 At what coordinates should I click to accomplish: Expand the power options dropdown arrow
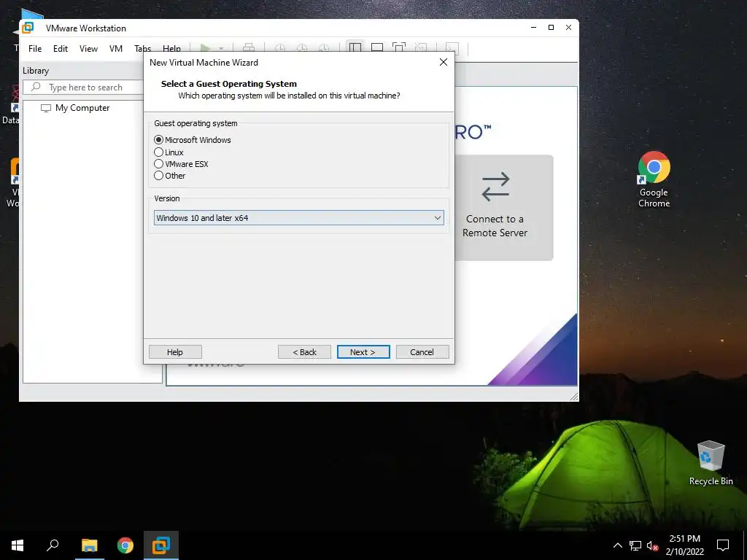(221, 48)
